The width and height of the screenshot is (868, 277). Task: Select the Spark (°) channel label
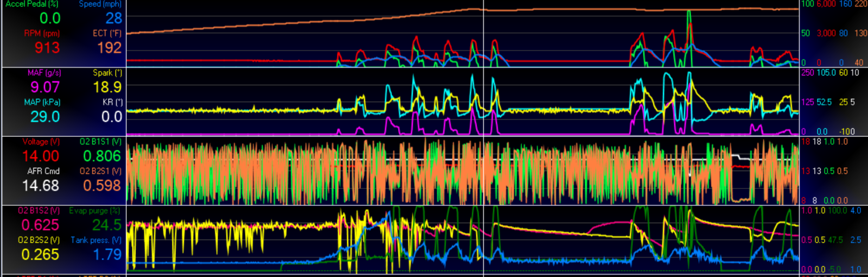107,73
